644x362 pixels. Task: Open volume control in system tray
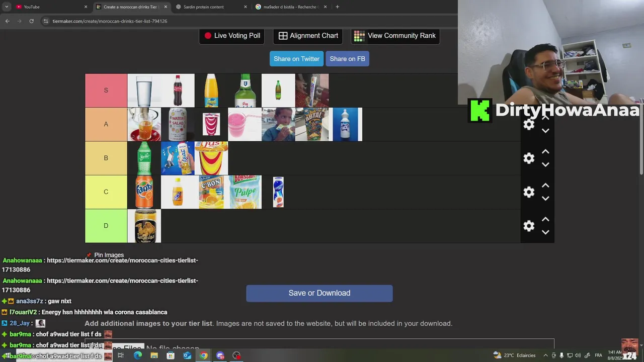click(x=578, y=355)
